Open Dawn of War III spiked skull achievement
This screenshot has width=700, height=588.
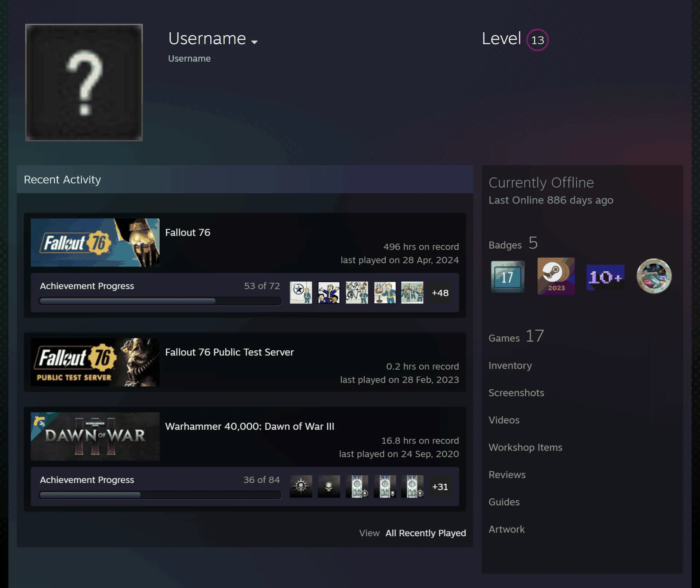coord(301,486)
